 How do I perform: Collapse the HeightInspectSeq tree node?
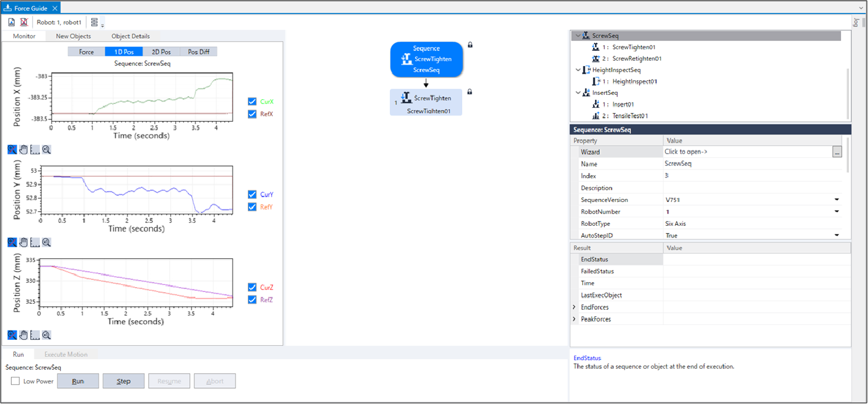[578, 70]
